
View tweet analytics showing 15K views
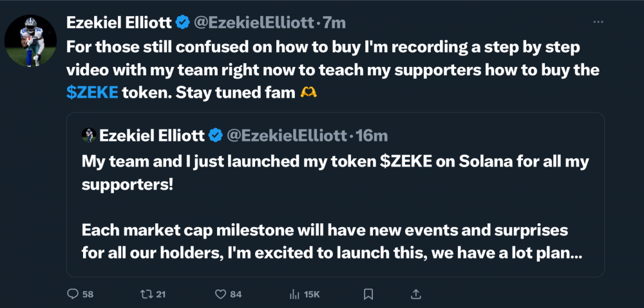click(295, 294)
